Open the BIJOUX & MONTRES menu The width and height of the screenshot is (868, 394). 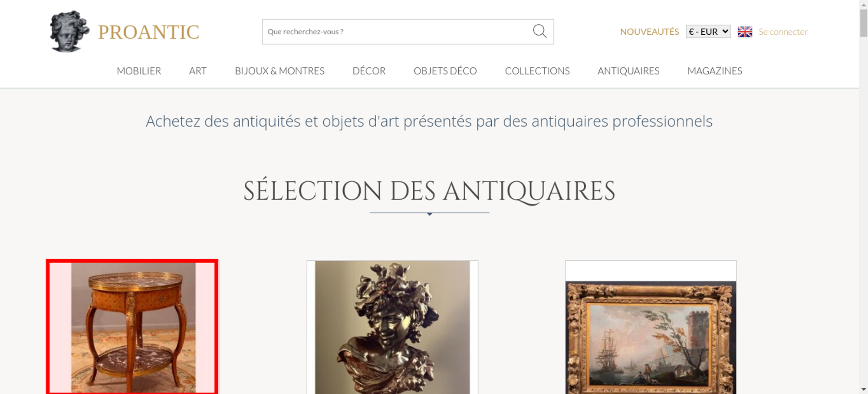[279, 71]
